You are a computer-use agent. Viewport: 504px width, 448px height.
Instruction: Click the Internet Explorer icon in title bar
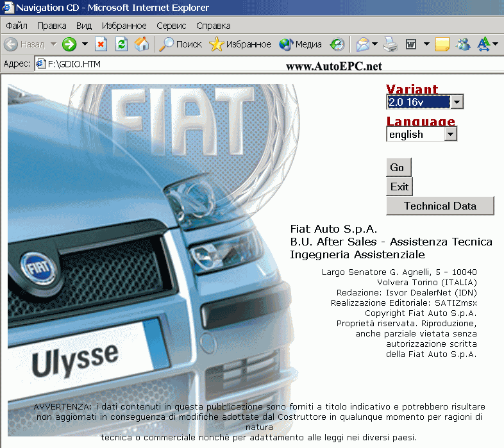8,8
